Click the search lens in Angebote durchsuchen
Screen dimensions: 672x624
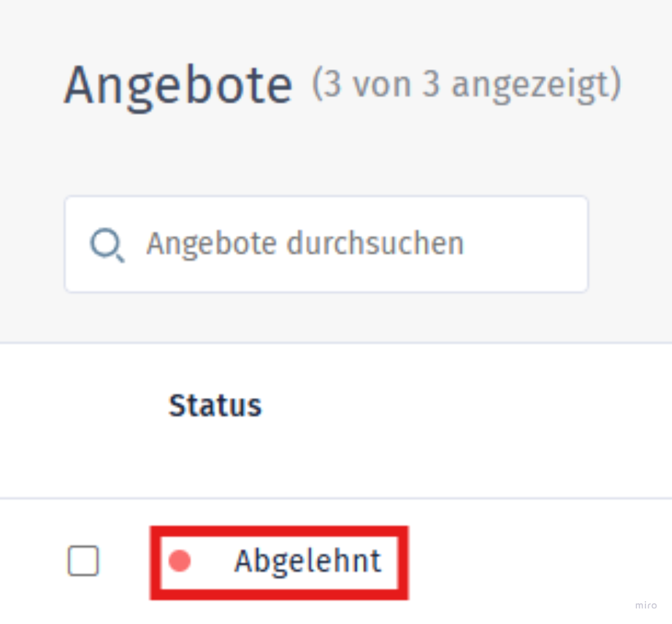tap(107, 245)
